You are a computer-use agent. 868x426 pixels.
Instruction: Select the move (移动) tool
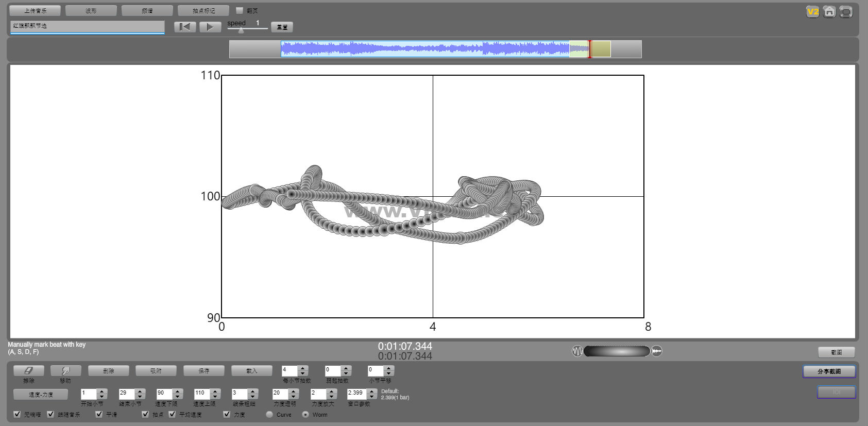click(x=65, y=370)
